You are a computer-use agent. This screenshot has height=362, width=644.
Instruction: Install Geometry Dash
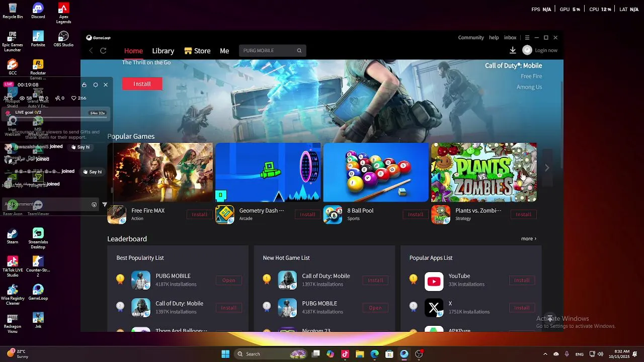point(307,215)
